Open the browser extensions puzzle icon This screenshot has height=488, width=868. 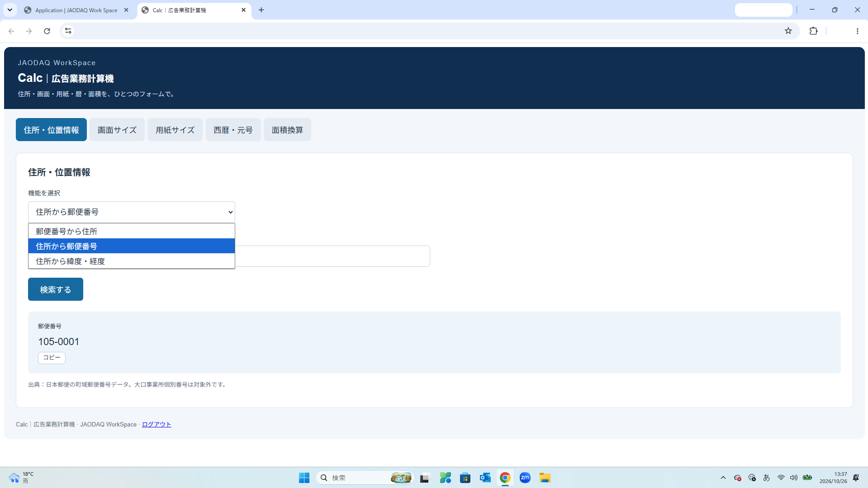(x=813, y=31)
